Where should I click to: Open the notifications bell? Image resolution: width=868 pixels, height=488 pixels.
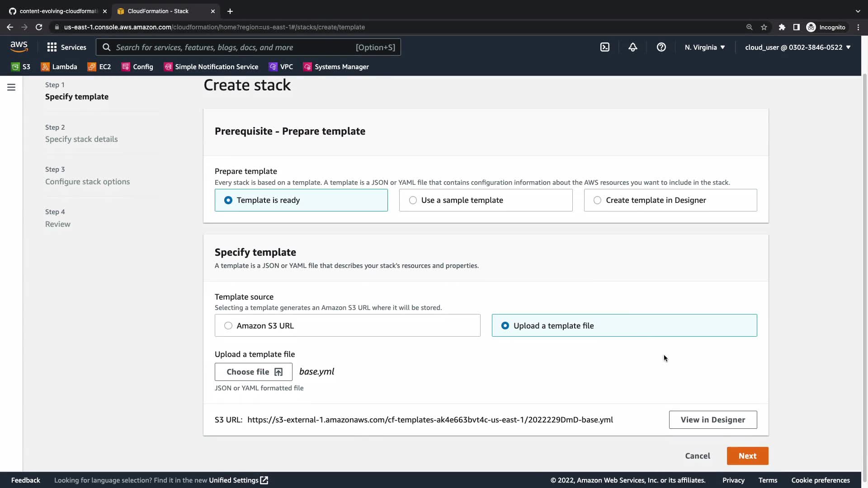click(x=632, y=47)
